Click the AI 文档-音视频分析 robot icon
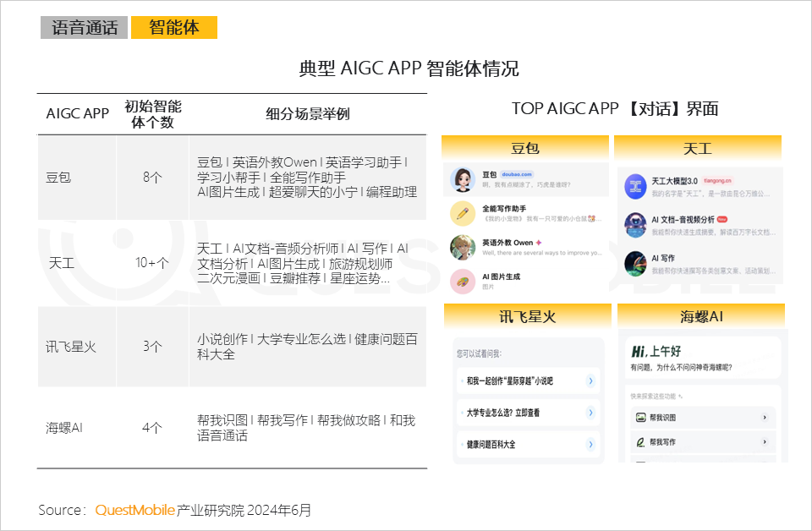 tap(635, 225)
